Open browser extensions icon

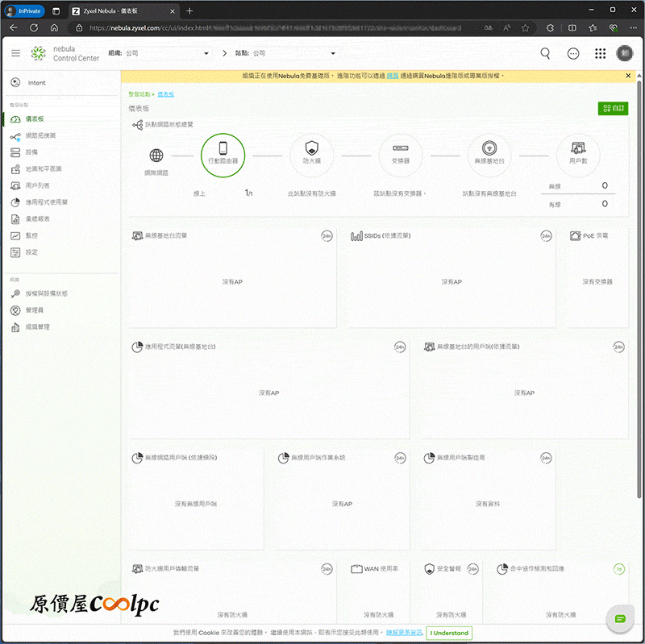click(550, 28)
